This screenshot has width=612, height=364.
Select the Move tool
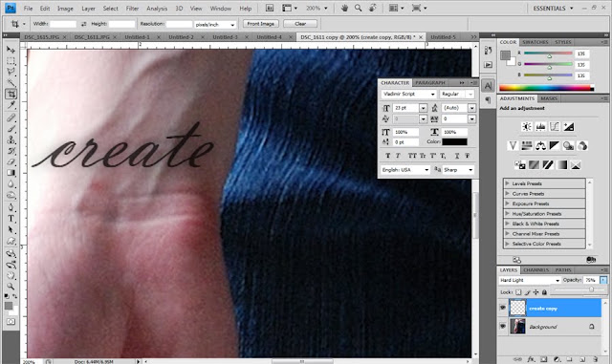click(11, 50)
